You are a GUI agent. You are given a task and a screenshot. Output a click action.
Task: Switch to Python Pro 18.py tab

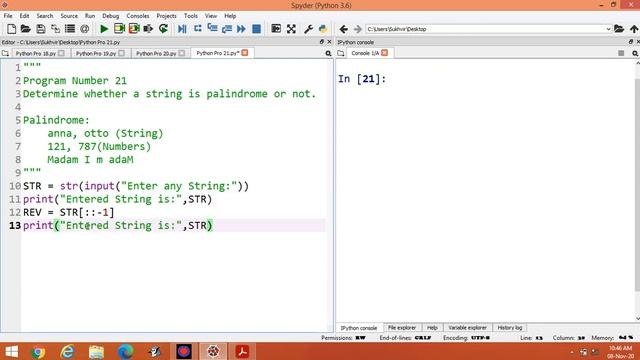coord(36,53)
